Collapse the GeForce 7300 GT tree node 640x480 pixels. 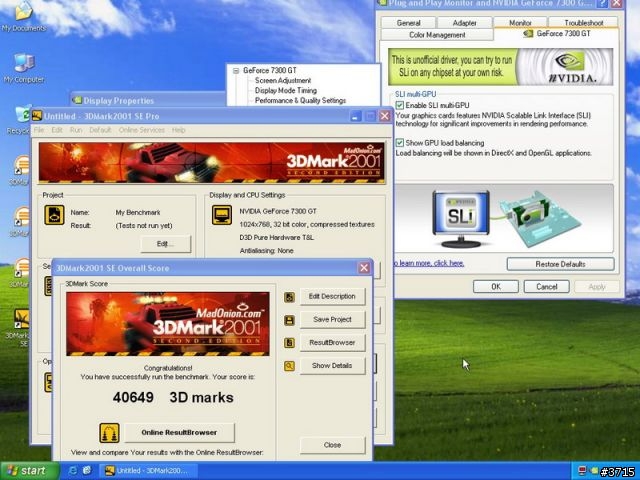tap(236, 71)
